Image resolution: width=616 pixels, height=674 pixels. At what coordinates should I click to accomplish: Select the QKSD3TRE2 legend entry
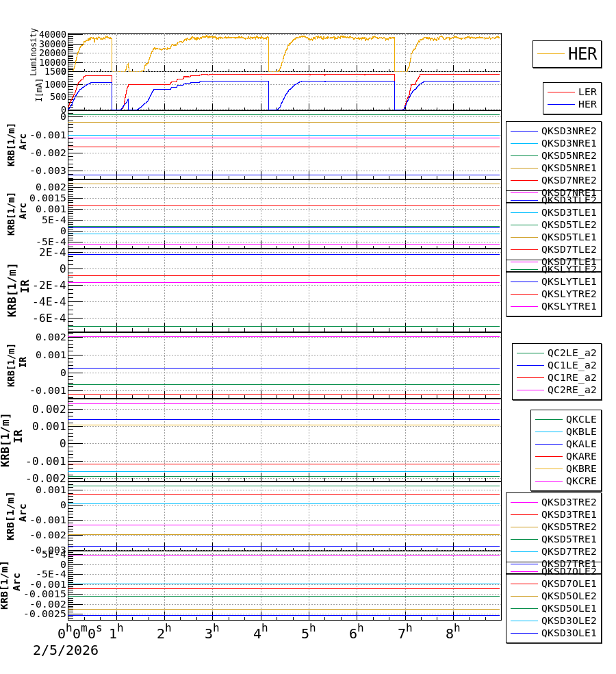coord(569,503)
